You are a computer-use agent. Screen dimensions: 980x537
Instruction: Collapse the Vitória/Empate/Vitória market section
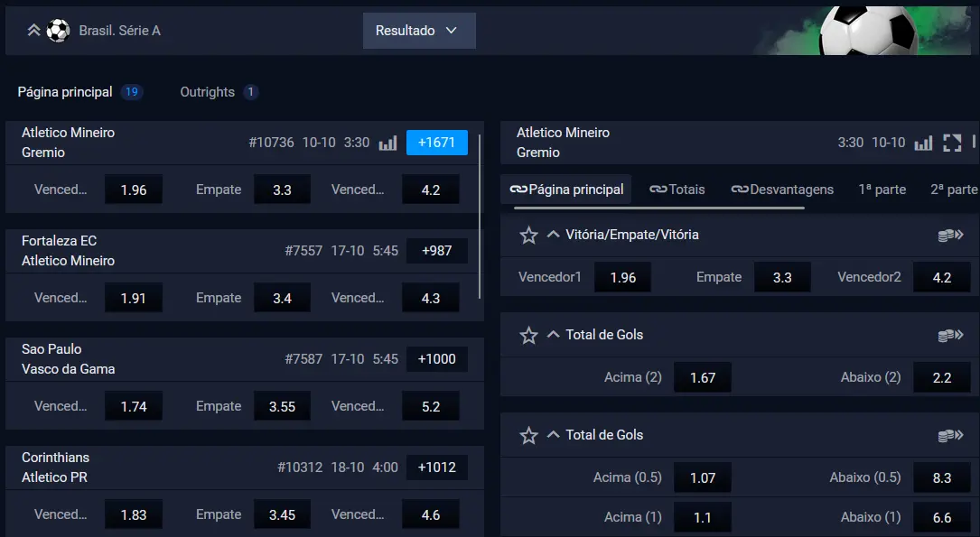coord(554,235)
